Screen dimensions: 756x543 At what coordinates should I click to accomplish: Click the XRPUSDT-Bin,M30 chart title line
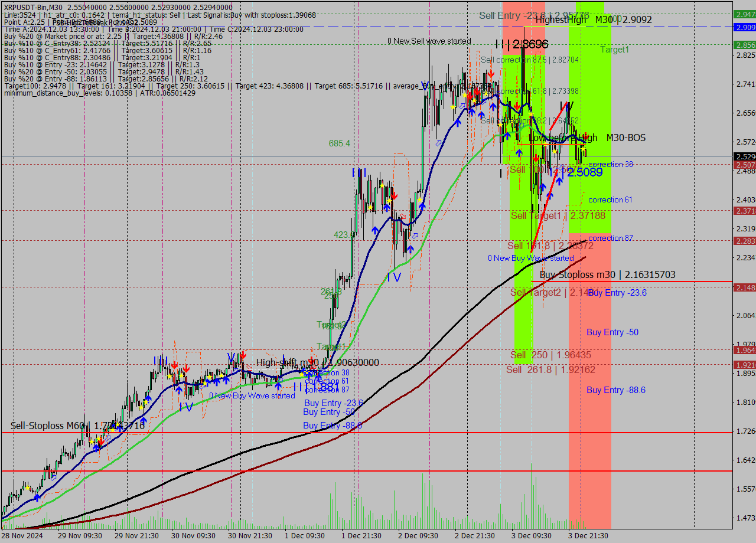[118, 8]
